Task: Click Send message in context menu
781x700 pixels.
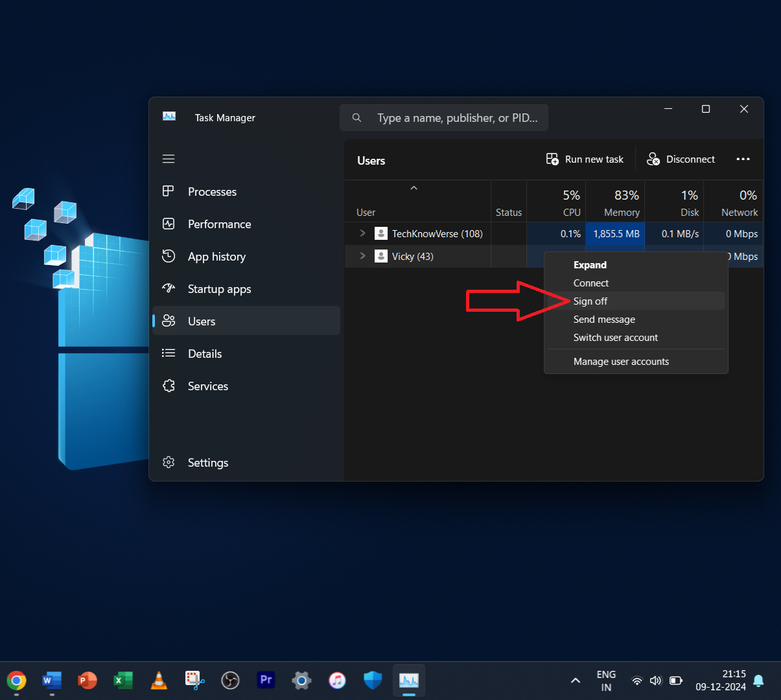Action: tap(604, 320)
